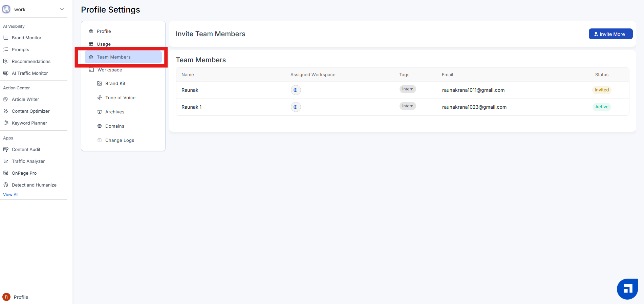Click the Invited status badge
The image size is (644, 304).
click(601, 90)
